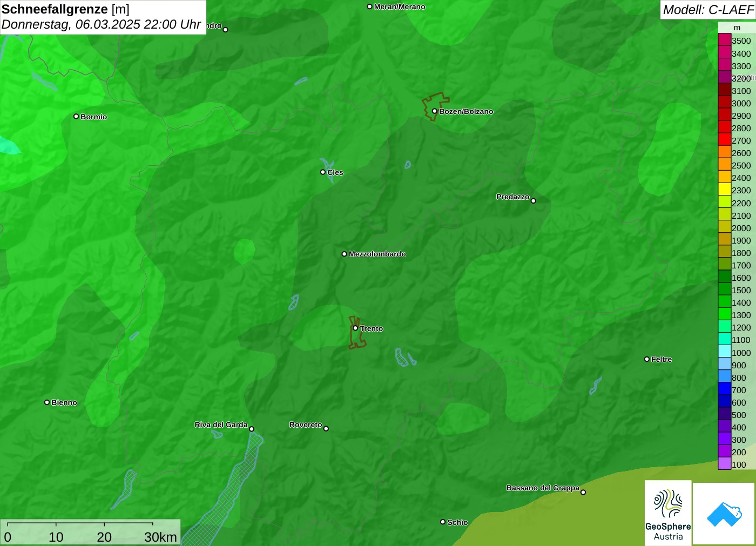Click the 2700 m red legend swatch
Image resolution: width=756 pixels, height=546 pixels.
click(725, 140)
